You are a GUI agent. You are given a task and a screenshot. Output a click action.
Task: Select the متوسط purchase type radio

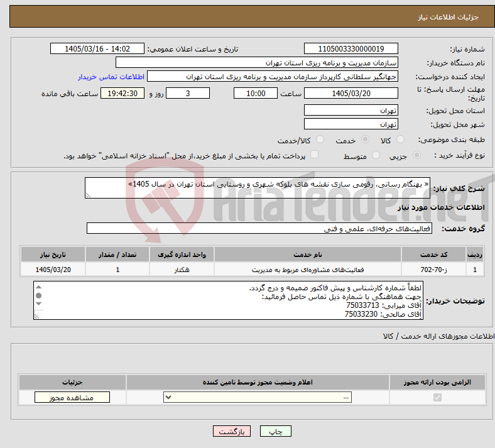376,155
